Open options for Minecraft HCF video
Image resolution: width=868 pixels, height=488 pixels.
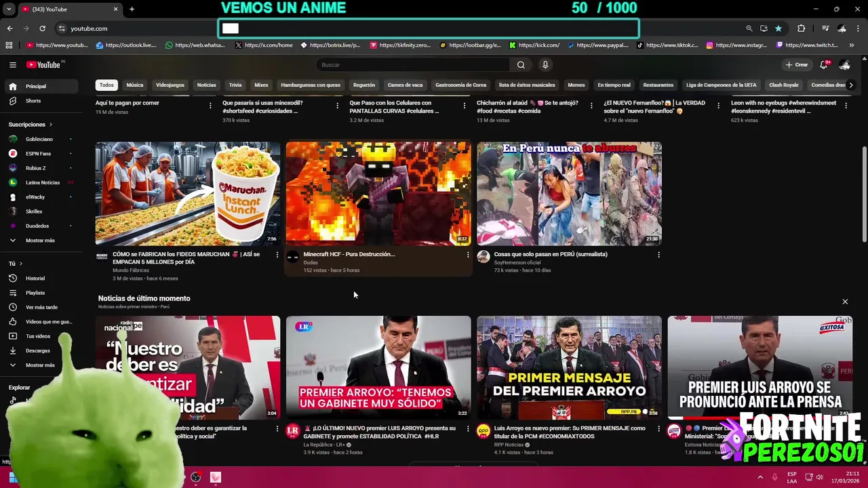(467, 255)
